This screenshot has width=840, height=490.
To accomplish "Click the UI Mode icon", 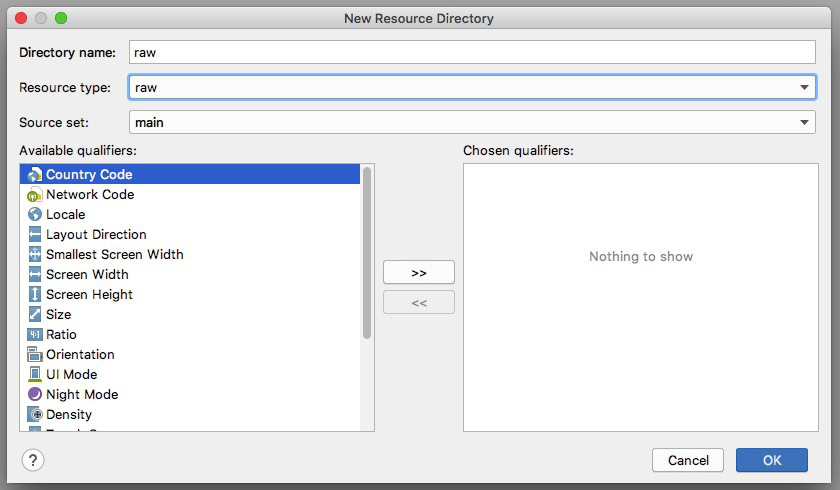I will [34, 374].
